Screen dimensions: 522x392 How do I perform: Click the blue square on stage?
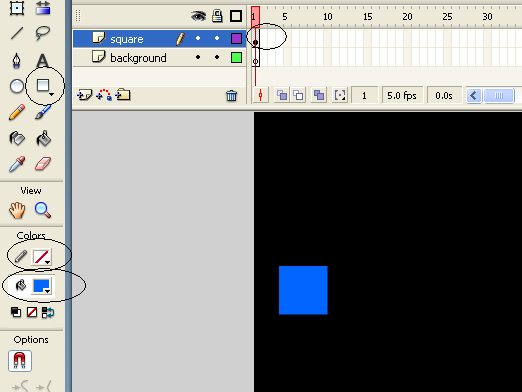303,290
